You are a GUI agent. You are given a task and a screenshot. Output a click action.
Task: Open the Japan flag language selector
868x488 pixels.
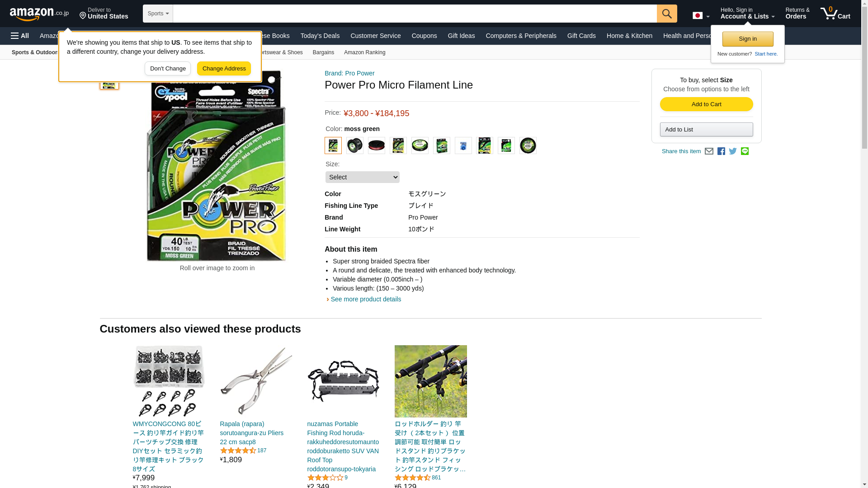pos(701,16)
